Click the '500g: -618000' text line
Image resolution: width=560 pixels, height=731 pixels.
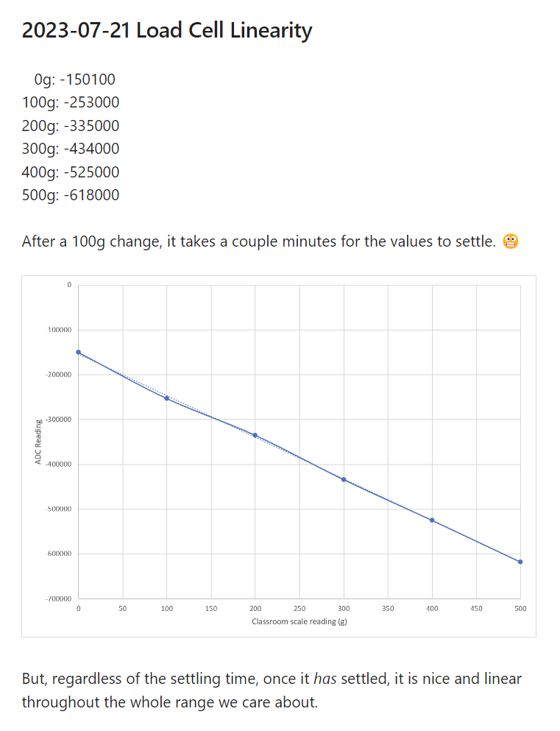pyautogui.click(x=71, y=195)
